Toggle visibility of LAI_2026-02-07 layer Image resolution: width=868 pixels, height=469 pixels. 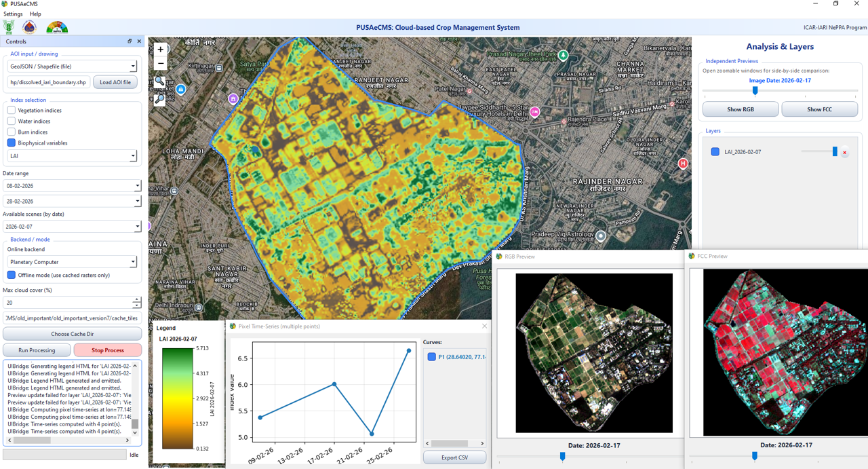(715, 152)
